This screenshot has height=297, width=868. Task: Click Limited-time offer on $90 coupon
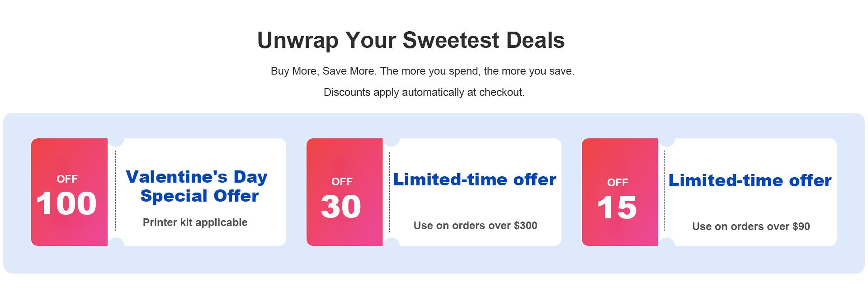(750, 180)
